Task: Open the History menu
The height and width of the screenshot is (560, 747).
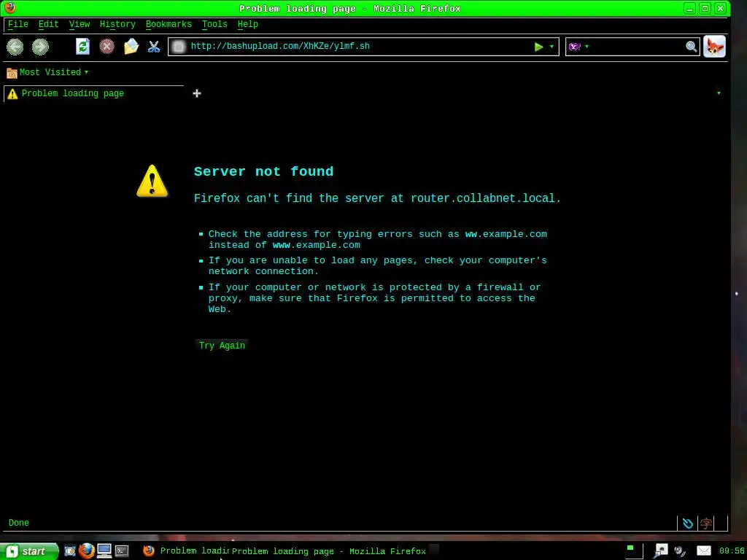Action: point(117,24)
